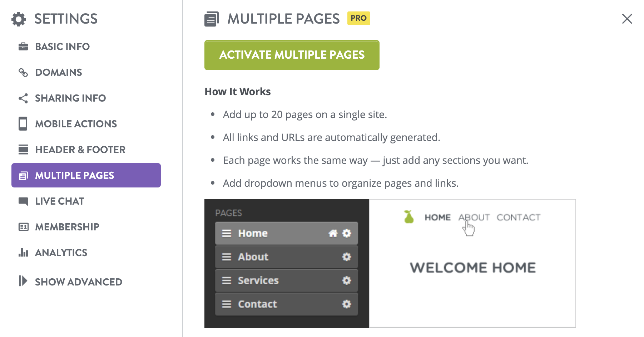
Task: Click the Sharing Info share icon
Action: tap(23, 98)
